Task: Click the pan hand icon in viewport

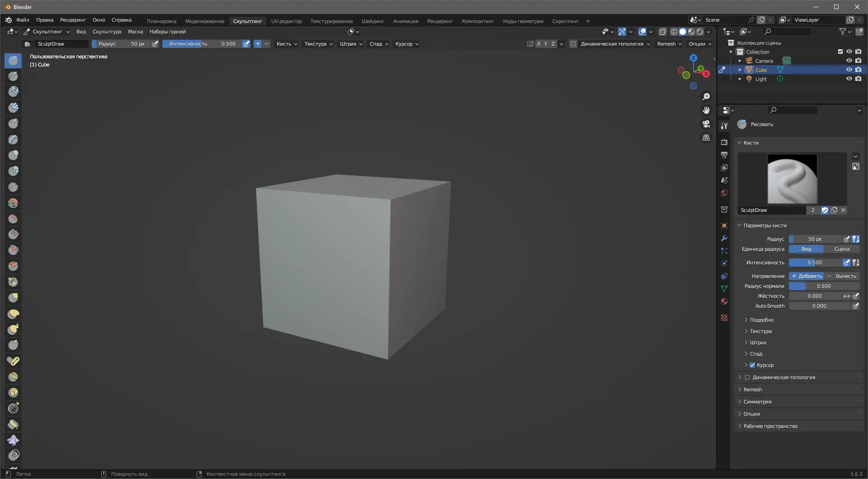Action: [706, 110]
